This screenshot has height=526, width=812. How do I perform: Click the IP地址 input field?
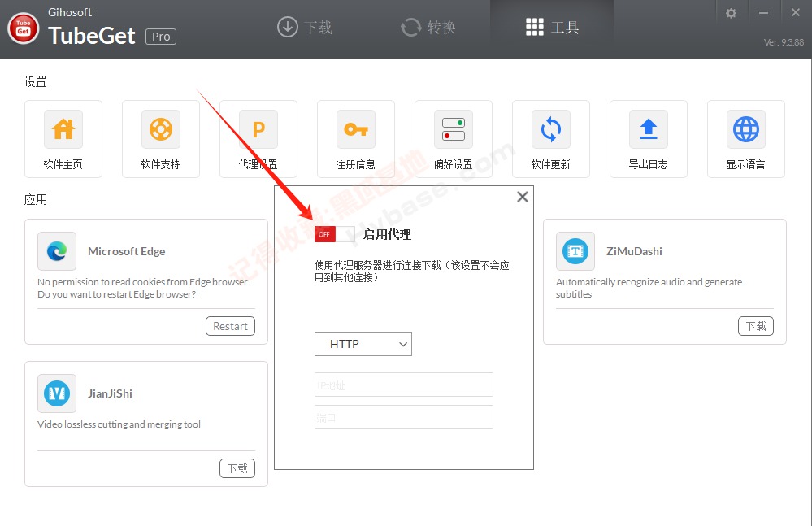[404, 385]
